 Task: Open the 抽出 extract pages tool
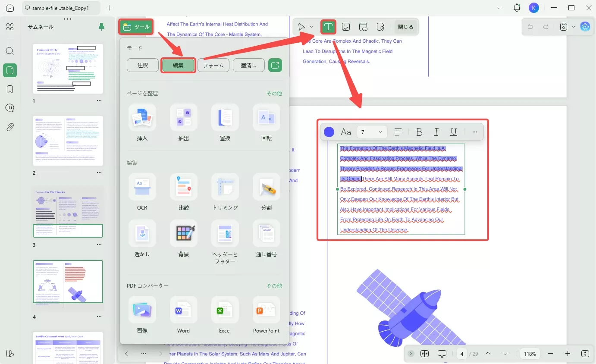(184, 123)
